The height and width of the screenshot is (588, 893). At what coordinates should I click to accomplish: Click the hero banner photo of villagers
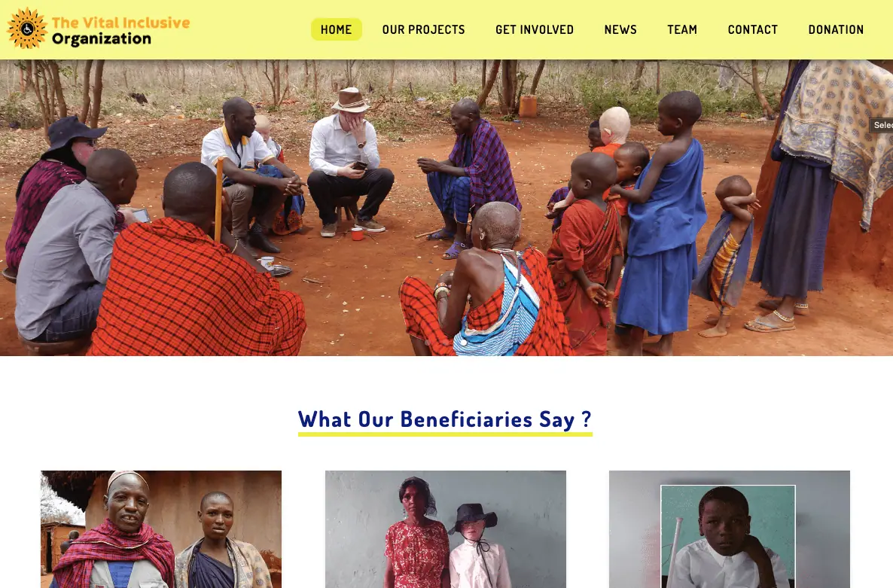(x=446, y=208)
